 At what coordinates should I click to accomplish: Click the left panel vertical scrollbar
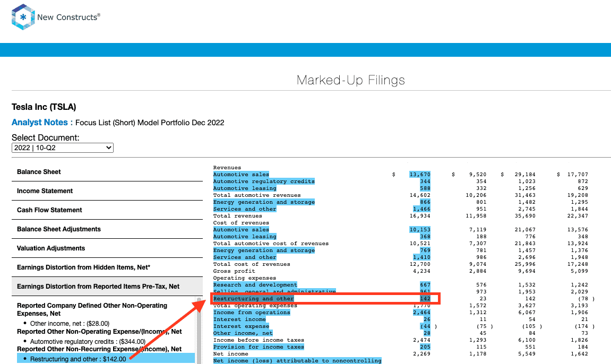pyautogui.click(x=199, y=331)
